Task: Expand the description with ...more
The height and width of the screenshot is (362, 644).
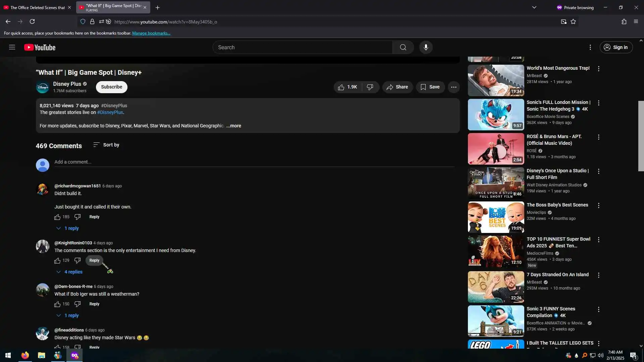Action: [233, 126]
